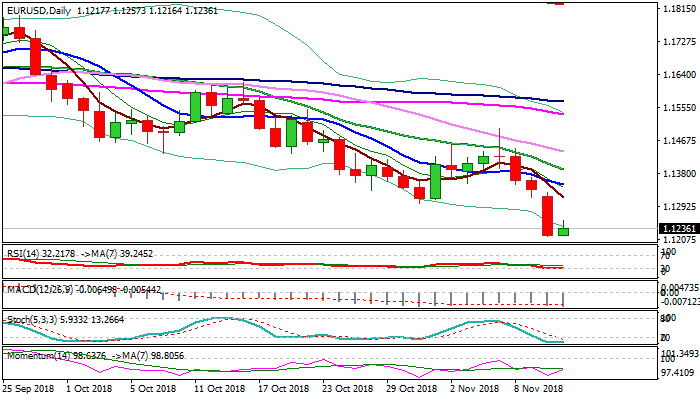This screenshot has width=700, height=400.
Task: Click the 1.13800 price axis label
Action: pyautogui.click(x=678, y=174)
